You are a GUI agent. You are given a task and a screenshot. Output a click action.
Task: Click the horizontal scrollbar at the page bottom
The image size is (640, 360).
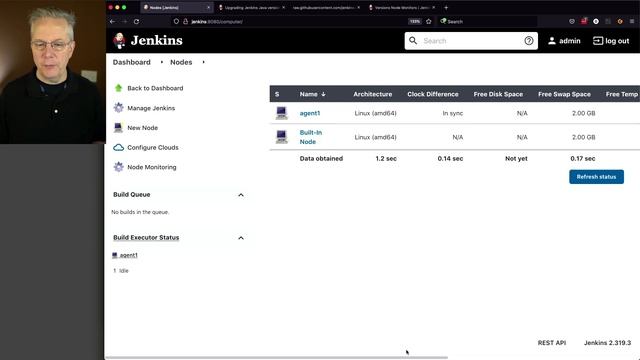point(277,358)
